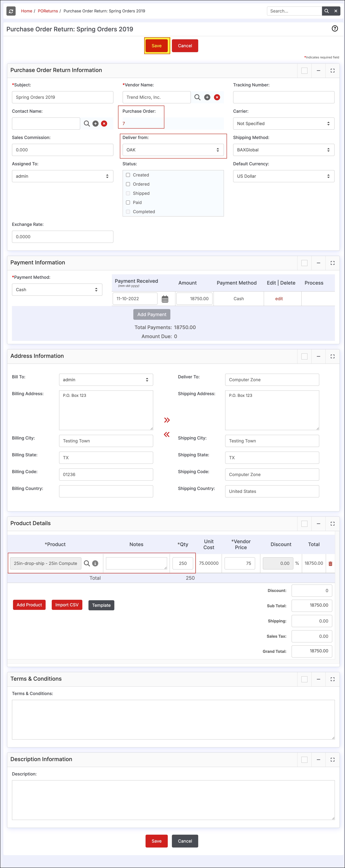Check the Paid status checkbox
The width and height of the screenshot is (345, 868).
tap(128, 202)
